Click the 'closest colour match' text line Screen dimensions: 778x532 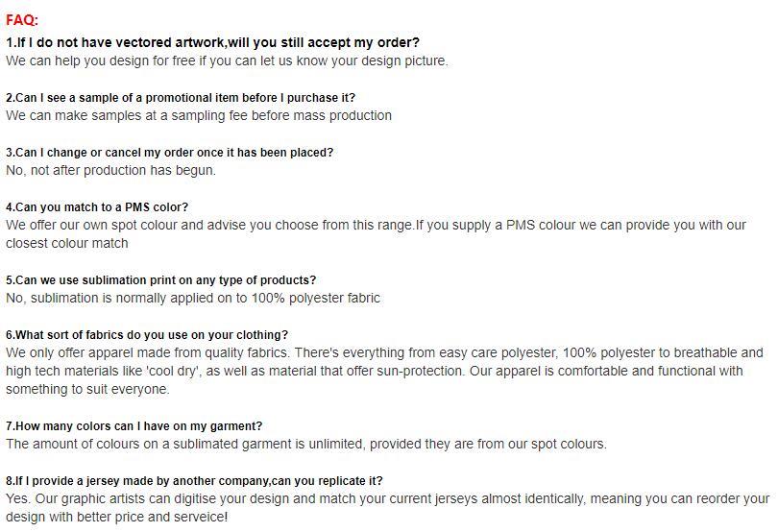click(x=67, y=243)
